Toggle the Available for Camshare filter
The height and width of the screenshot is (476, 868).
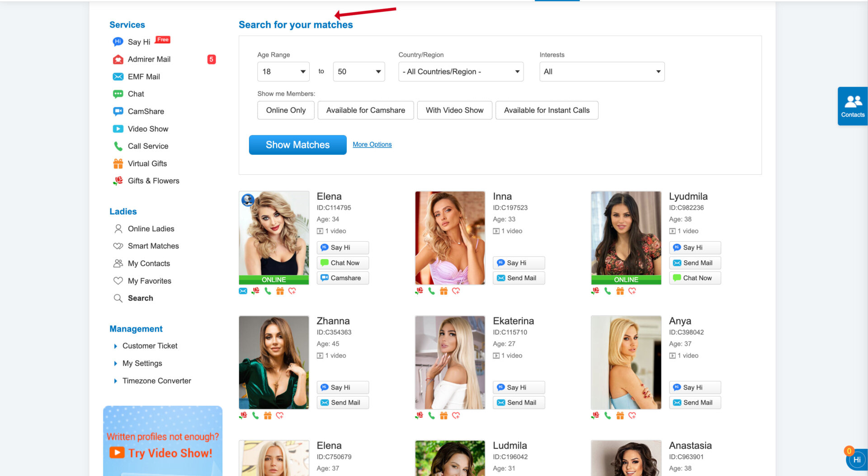point(365,110)
